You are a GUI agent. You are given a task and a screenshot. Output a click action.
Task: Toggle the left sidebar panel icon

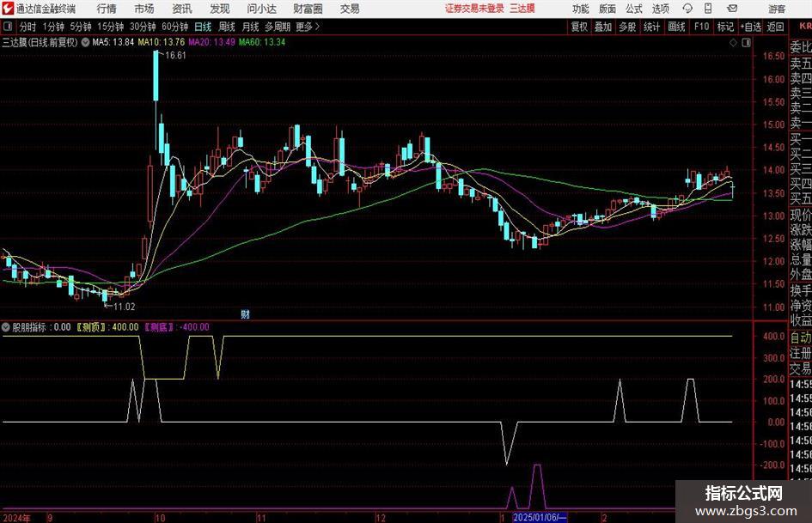8,27
